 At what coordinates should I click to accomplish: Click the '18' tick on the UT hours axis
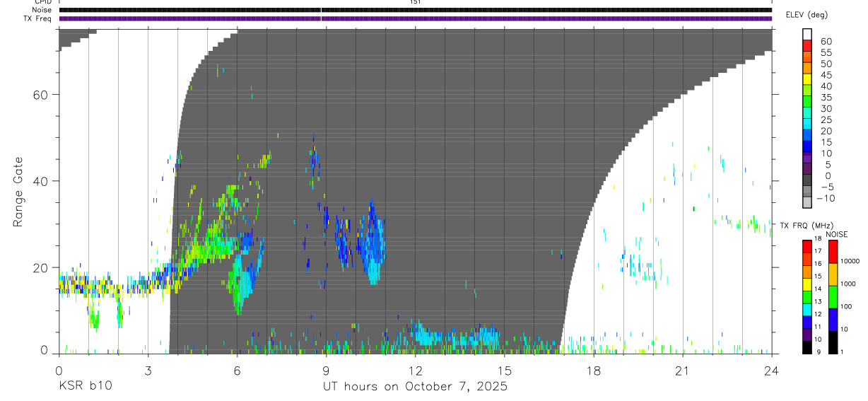(x=593, y=370)
